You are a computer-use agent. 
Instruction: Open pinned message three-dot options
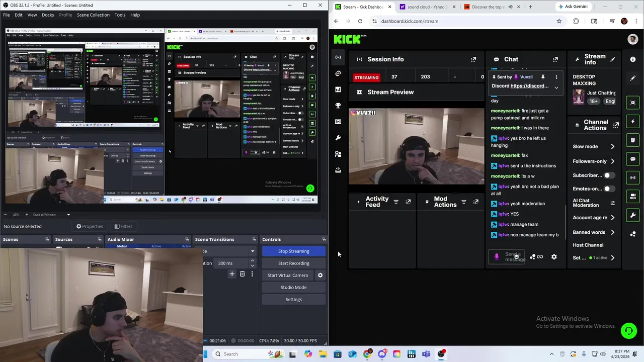(556, 77)
